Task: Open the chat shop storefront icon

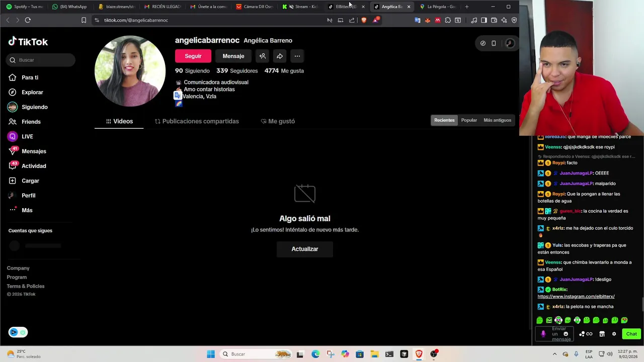Action: click(x=602, y=334)
